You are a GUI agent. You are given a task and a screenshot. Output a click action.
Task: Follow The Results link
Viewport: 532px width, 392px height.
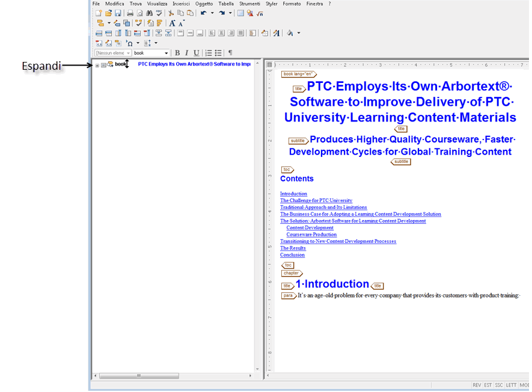pos(293,248)
